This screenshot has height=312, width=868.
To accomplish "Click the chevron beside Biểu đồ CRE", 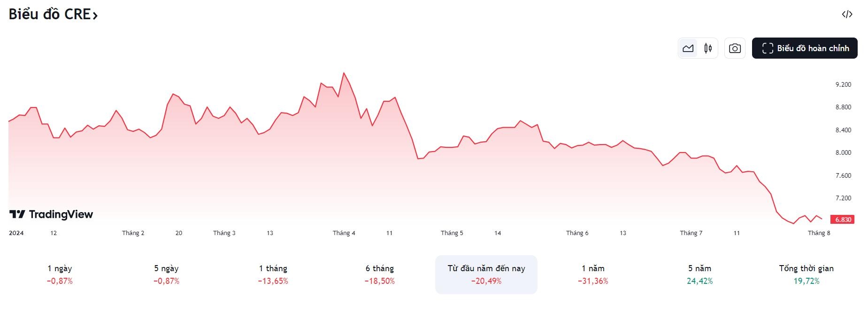I will (x=95, y=15).
